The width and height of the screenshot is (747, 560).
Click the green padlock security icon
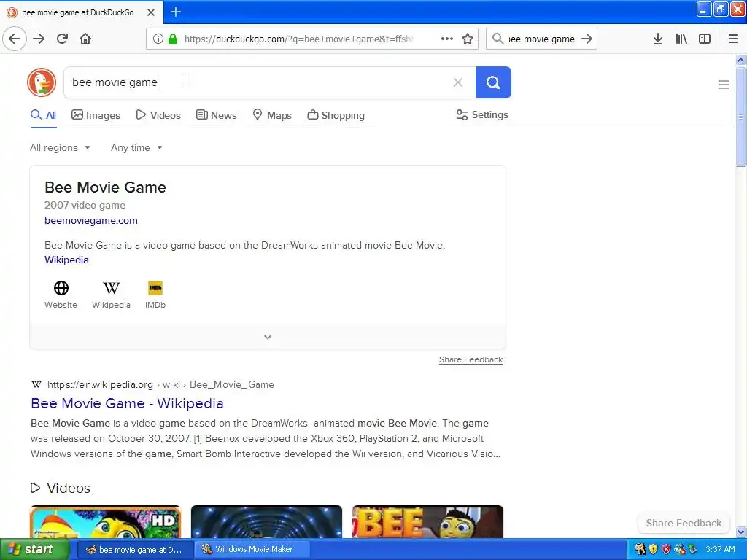click(x=173, y=39)
